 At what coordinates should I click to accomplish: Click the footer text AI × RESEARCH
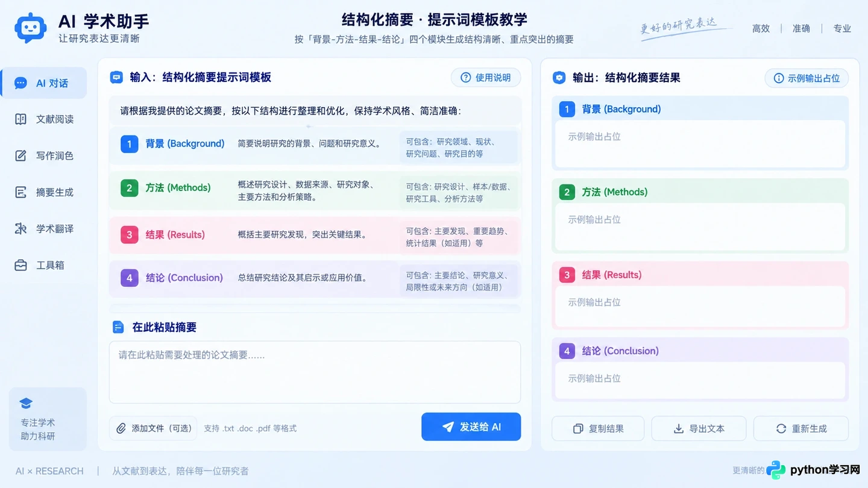[49, 471]
